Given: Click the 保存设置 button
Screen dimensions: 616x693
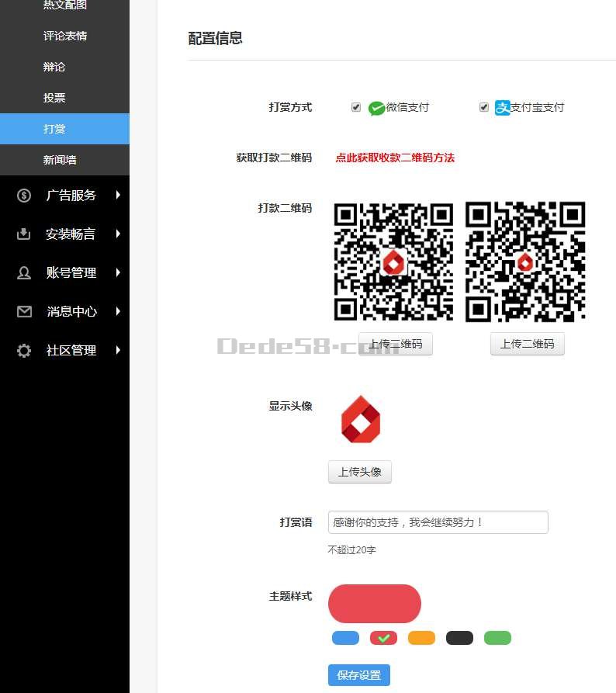Looking at the screenshot, I should coord(358,675).
